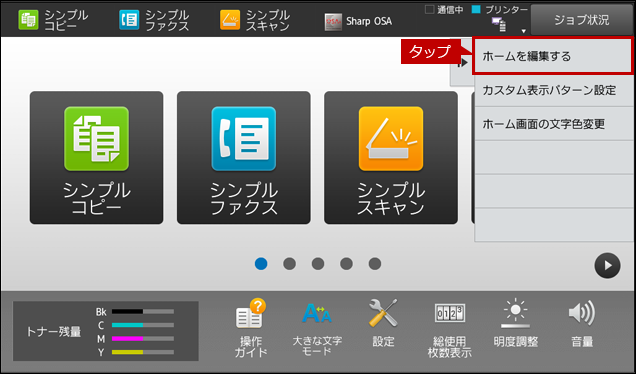Launch Sharp OSA from top bar
The image size is (636, 374).
click(x=359, y=21)
